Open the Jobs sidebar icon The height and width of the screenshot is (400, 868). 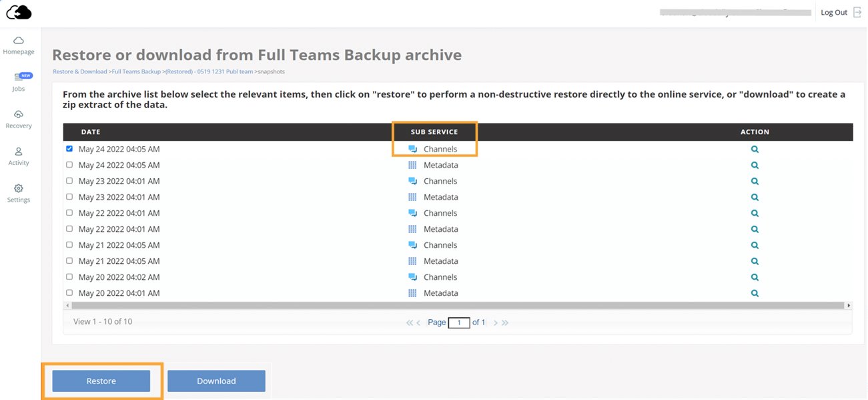tap(19, 77)
